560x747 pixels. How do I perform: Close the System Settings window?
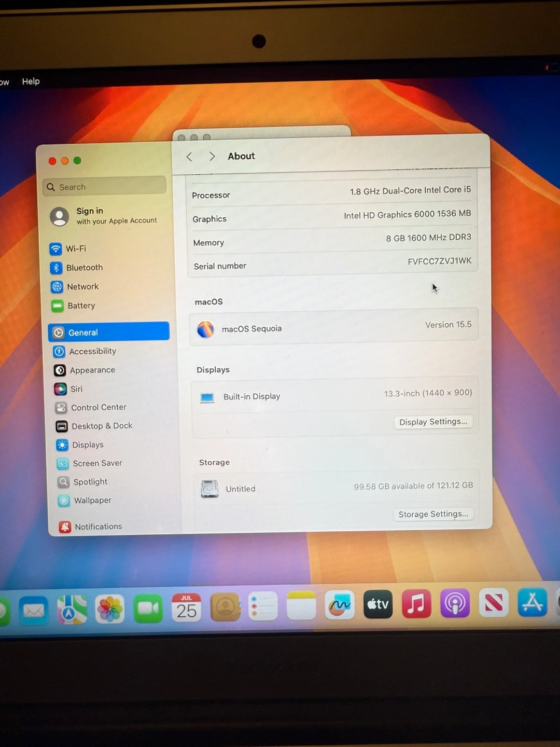tap(52, 161)
